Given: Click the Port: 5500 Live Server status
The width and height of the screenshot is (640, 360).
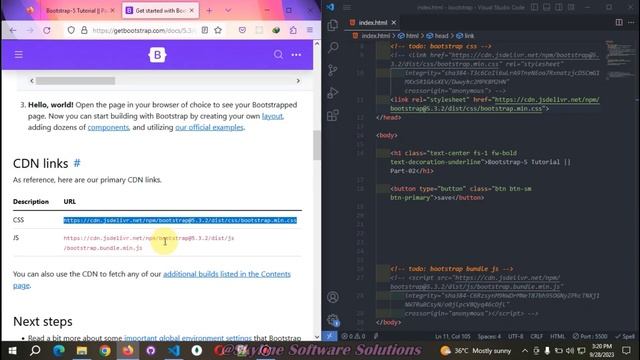Looking at the screenshot, I should tap(590, 336).
